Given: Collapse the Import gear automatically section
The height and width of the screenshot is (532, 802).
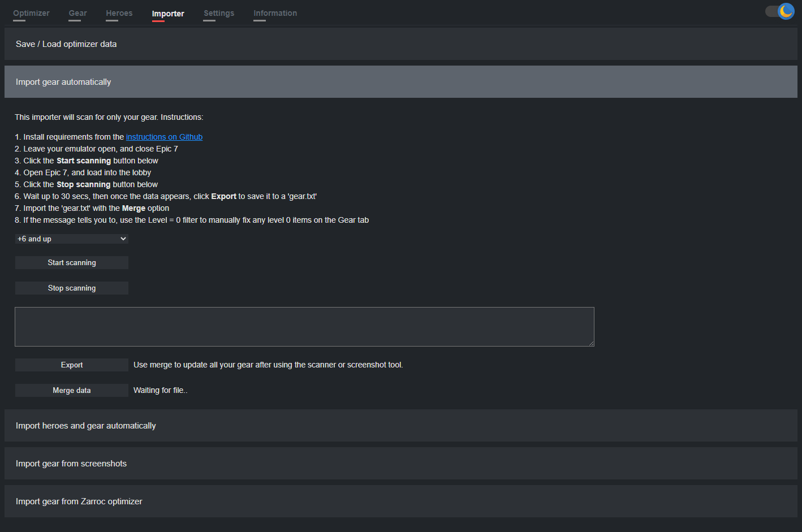Looking at the screenshot, I should (400, 82).
